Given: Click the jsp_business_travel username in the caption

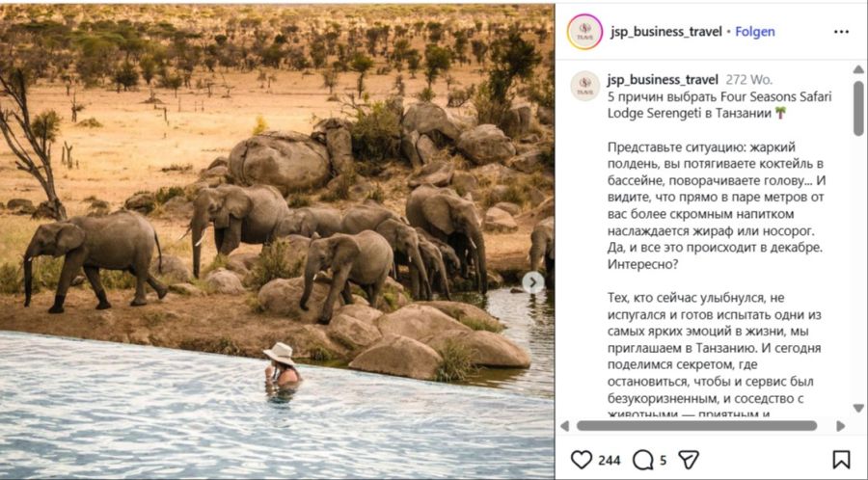Looking at the screenshot, I should [x=663, y=80].
